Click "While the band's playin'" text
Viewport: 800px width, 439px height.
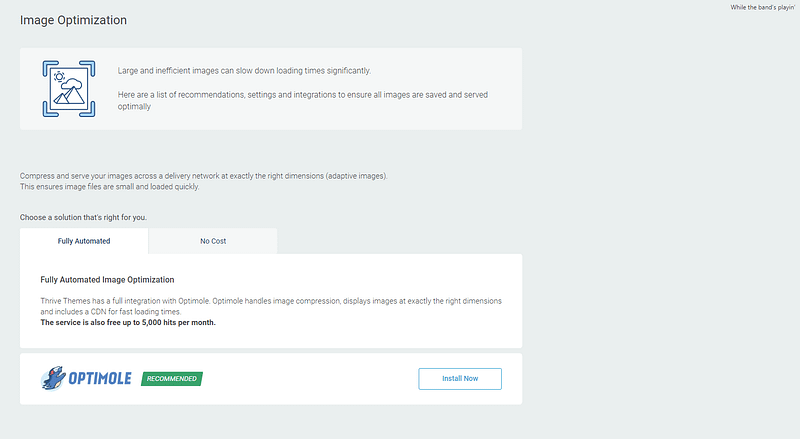pos(763,8)
